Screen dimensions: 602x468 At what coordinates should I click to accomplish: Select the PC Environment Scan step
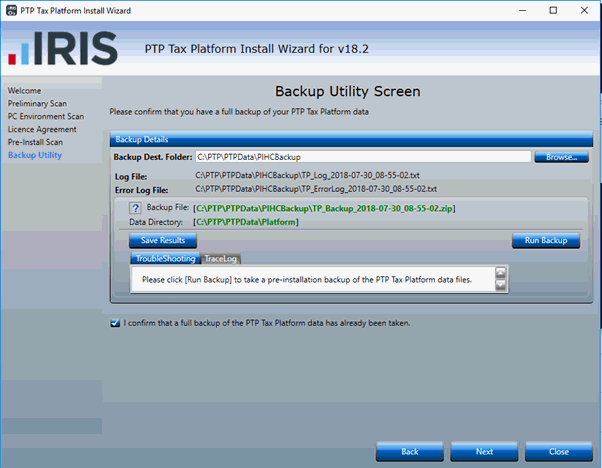point(46,116)
